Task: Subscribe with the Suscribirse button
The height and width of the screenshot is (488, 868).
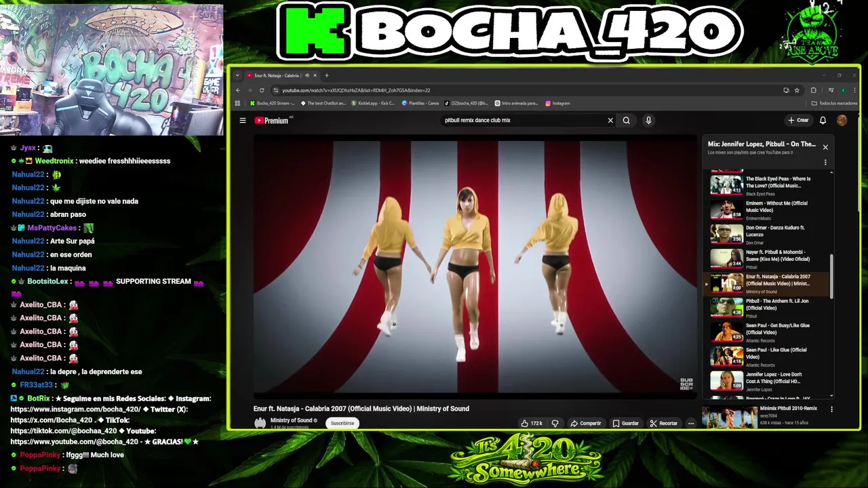Action: (342, 423)
